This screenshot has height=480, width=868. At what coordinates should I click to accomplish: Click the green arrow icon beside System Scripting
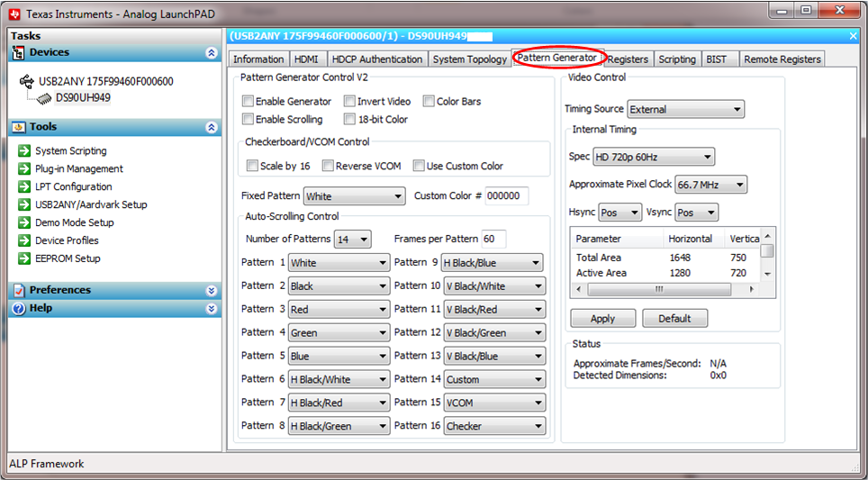[x=24, y=150]
